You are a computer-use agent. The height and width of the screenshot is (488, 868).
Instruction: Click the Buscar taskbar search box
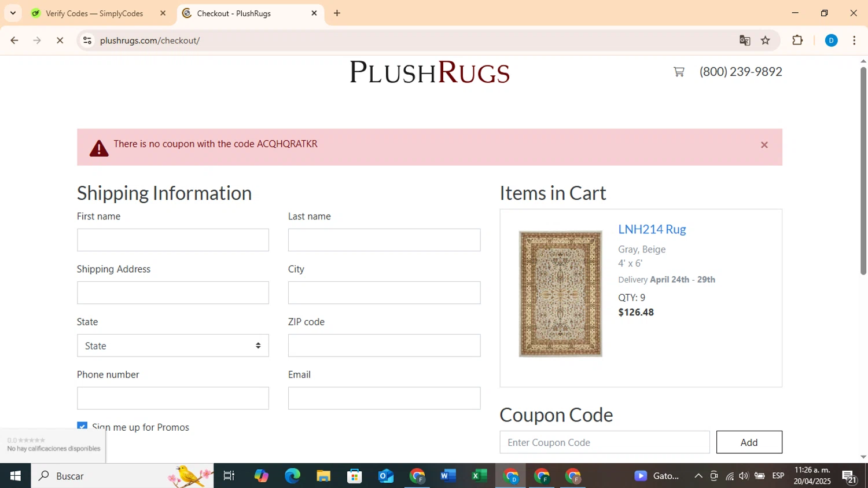click(x=122, y=476)
